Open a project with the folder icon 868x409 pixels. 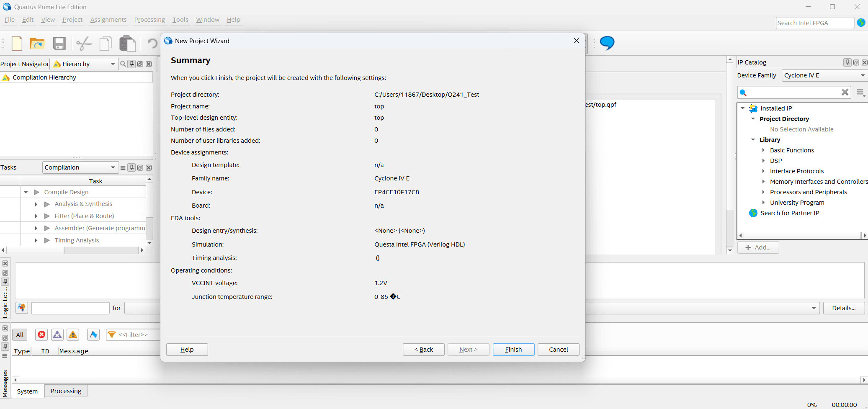37,43
